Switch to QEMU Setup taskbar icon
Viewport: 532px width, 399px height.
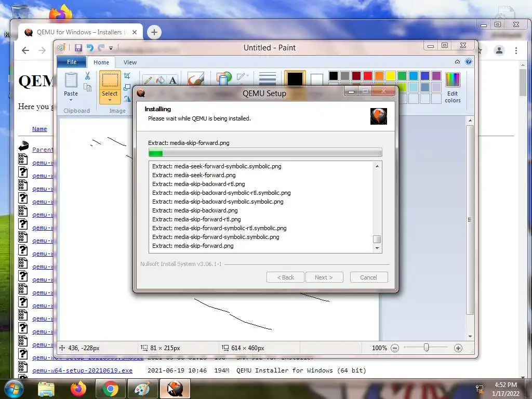coord(175,389)
